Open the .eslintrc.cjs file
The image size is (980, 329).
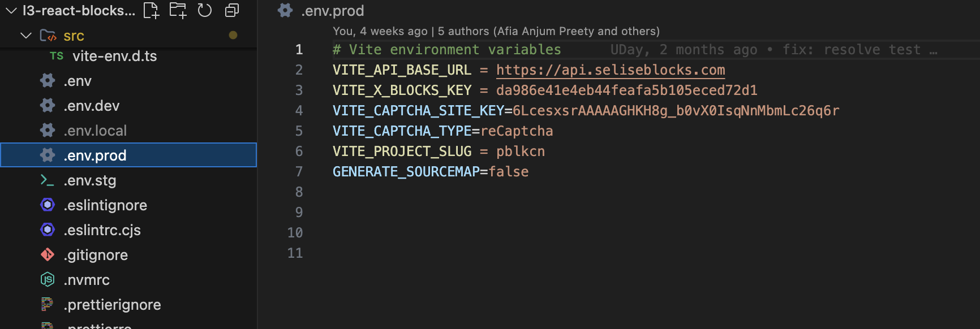[102, 230]
